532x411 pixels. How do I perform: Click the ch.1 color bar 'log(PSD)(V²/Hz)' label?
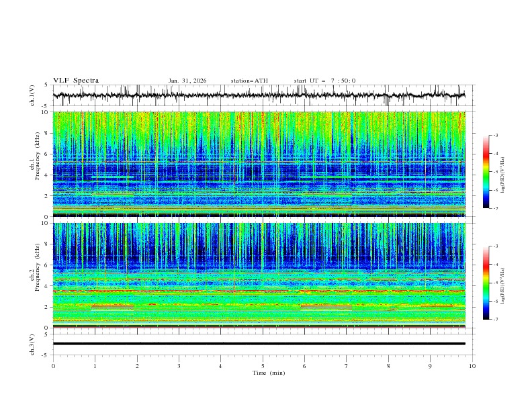[x=502, y=175]
